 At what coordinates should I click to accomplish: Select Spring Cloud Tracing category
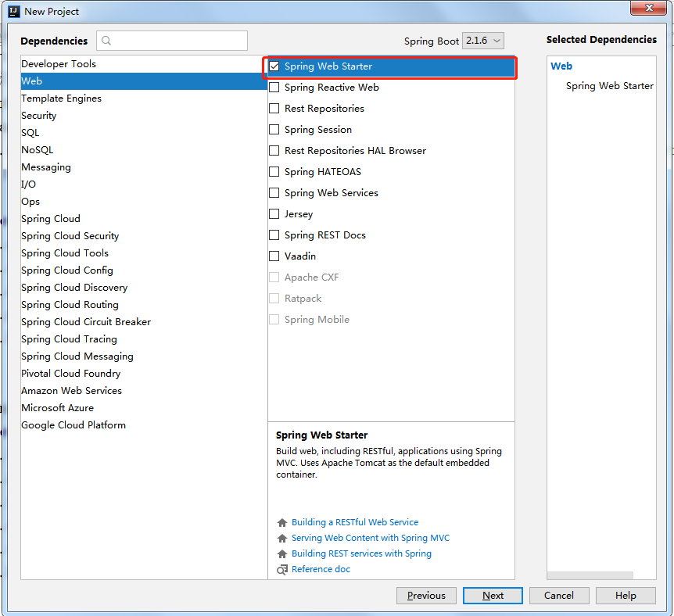(144, 338)
